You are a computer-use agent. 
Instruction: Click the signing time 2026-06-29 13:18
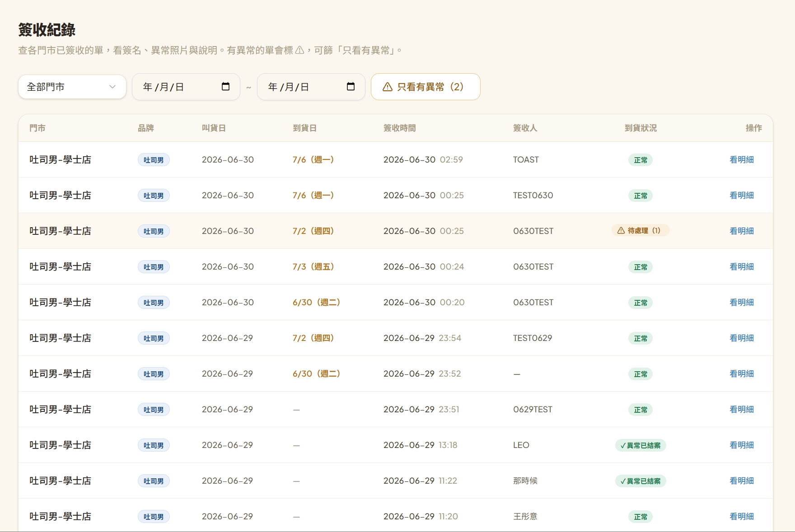click(x=420, y=445)
